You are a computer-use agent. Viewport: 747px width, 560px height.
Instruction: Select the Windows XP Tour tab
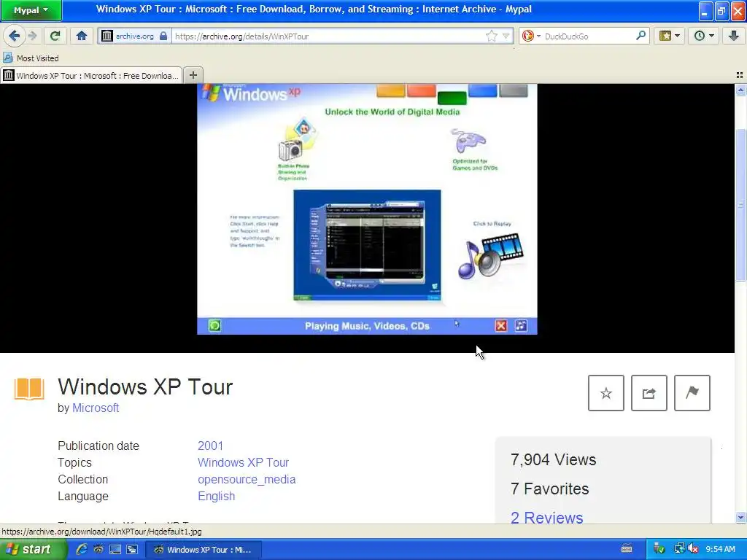91,76
